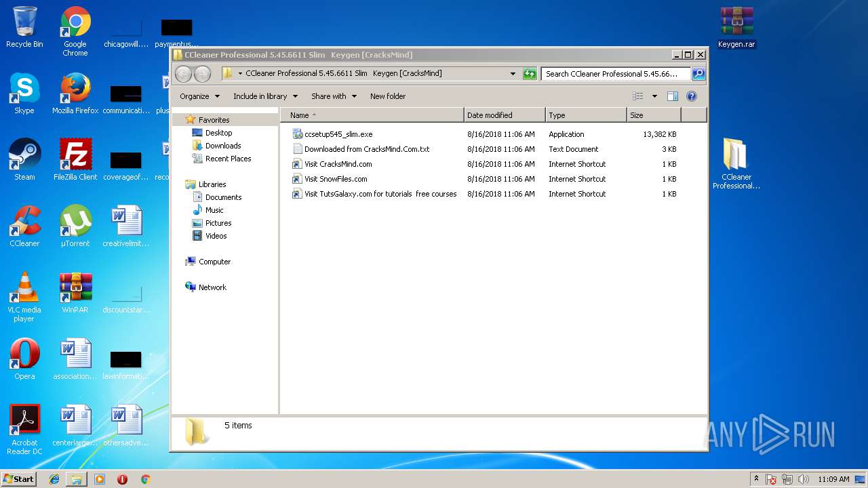Open Network in the navigation pane

click(x=212, y=287)
